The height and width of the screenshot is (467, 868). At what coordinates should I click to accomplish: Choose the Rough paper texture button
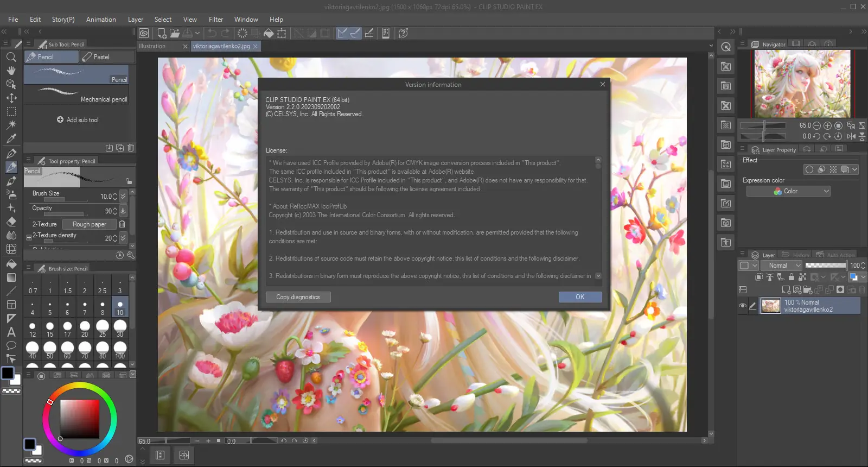89,224
